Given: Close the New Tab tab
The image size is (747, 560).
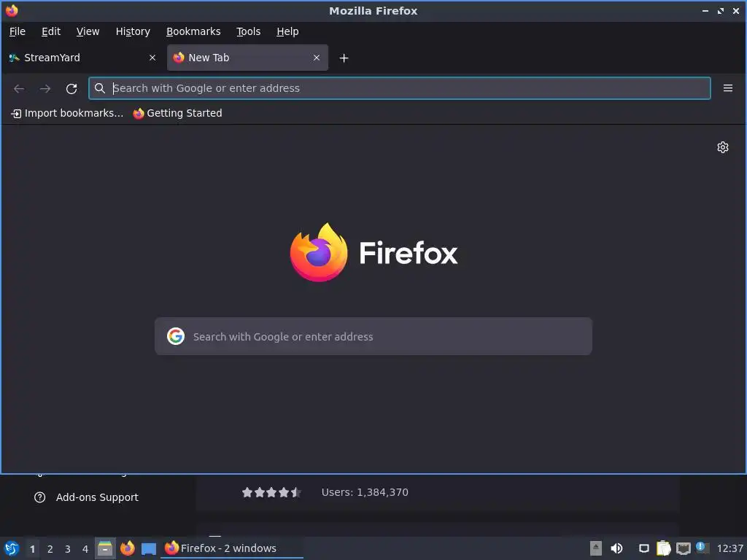Looking at the screenshot, I should [x=317, y=58].
